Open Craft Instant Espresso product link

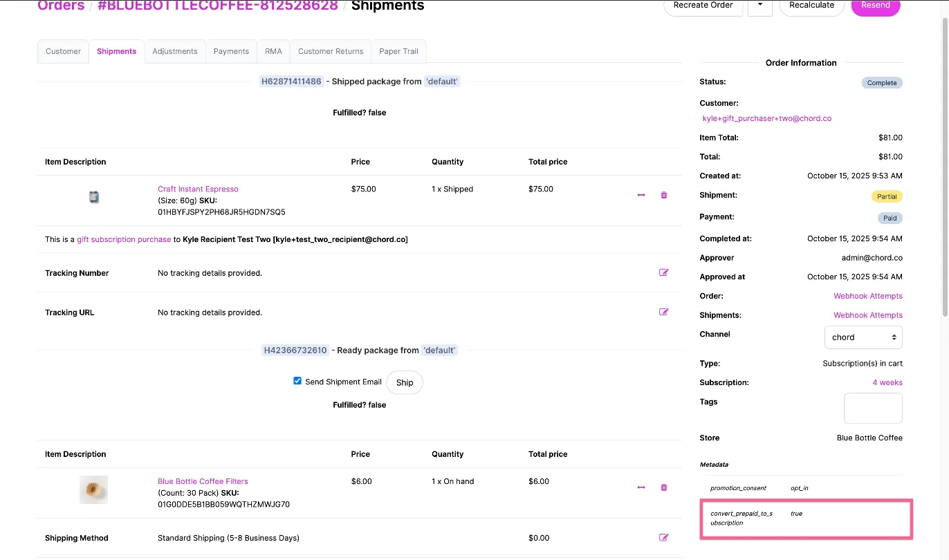point(198,189)
